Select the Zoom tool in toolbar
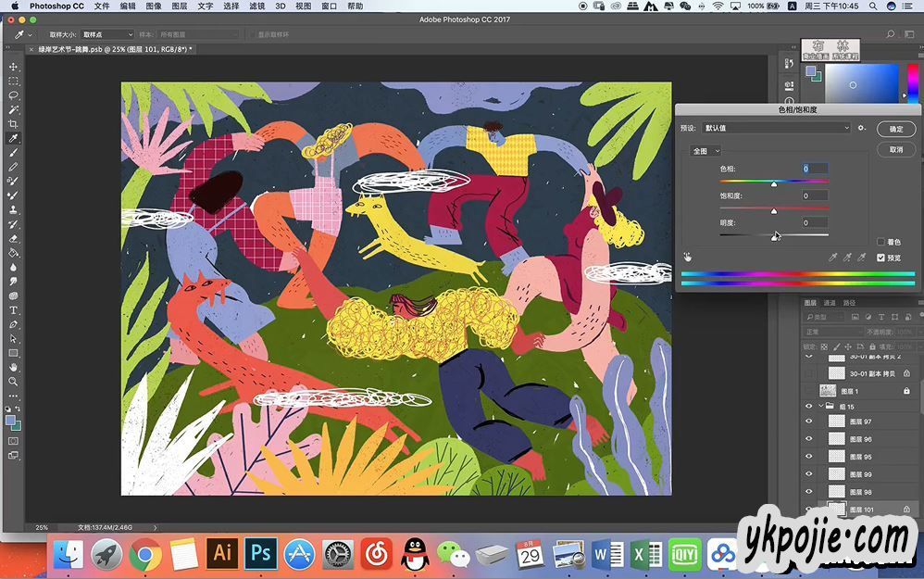 pyautogui.click(x=13, y=381)
